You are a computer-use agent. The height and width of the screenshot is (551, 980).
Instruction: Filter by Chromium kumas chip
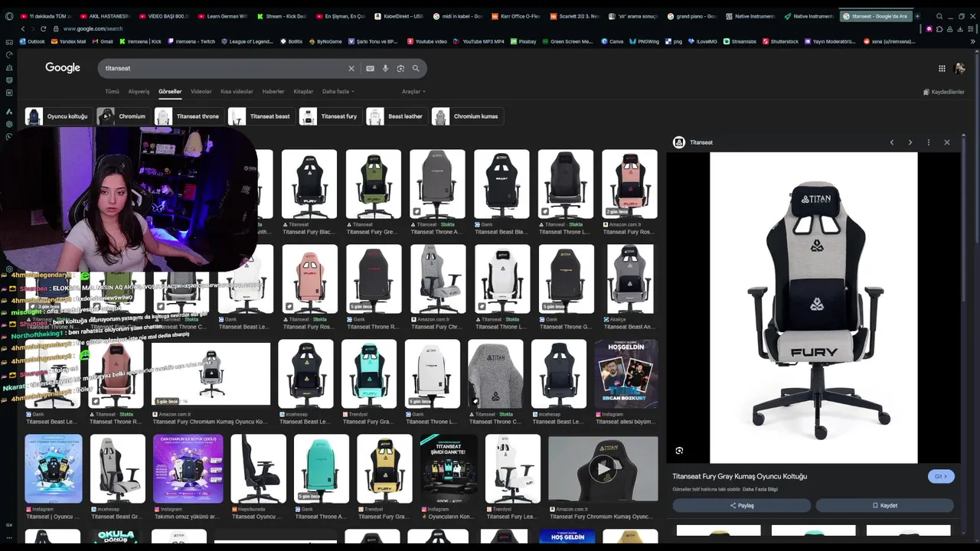coord(466,116)
